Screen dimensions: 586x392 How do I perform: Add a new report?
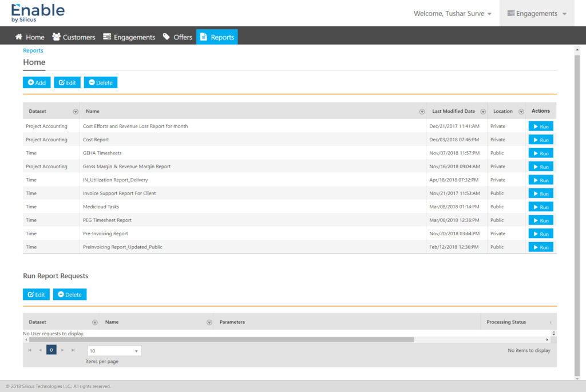pos(37,82)
